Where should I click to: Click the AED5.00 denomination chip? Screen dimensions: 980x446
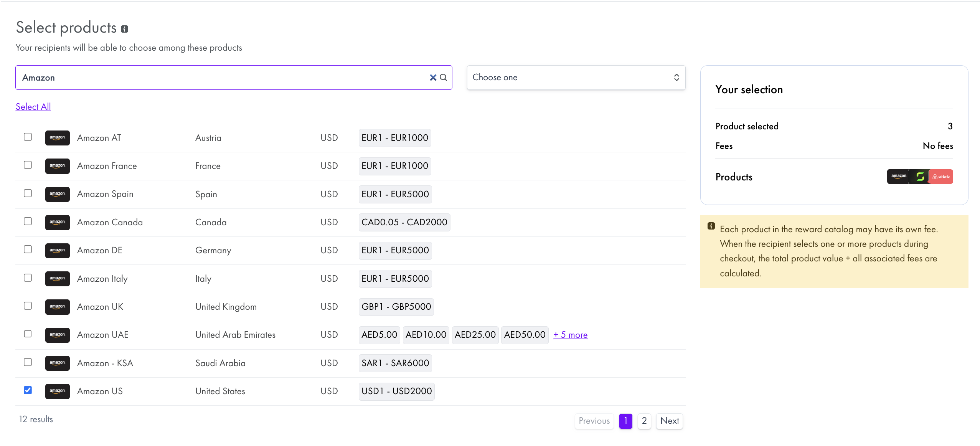[379, 335]
